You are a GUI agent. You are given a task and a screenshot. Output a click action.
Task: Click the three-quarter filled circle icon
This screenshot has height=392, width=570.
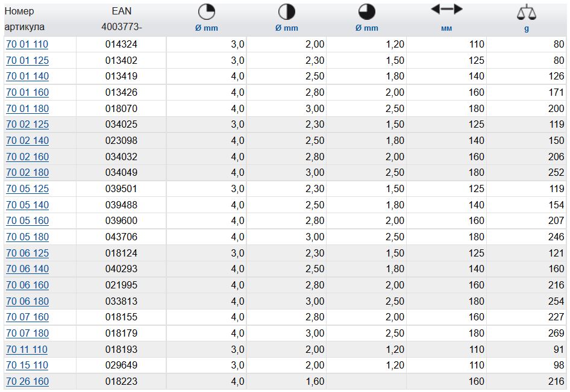366,11
